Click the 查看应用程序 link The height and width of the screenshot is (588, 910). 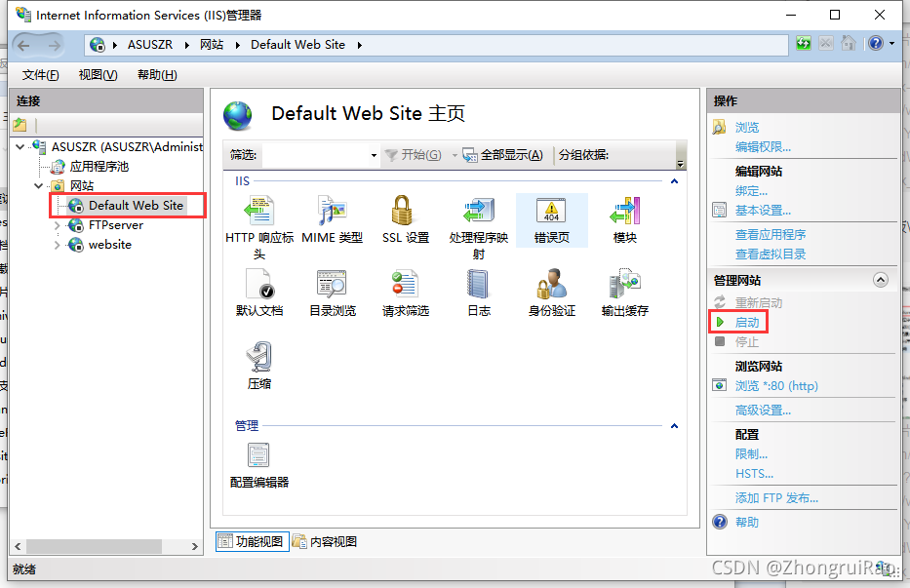(x=771, y=234)
